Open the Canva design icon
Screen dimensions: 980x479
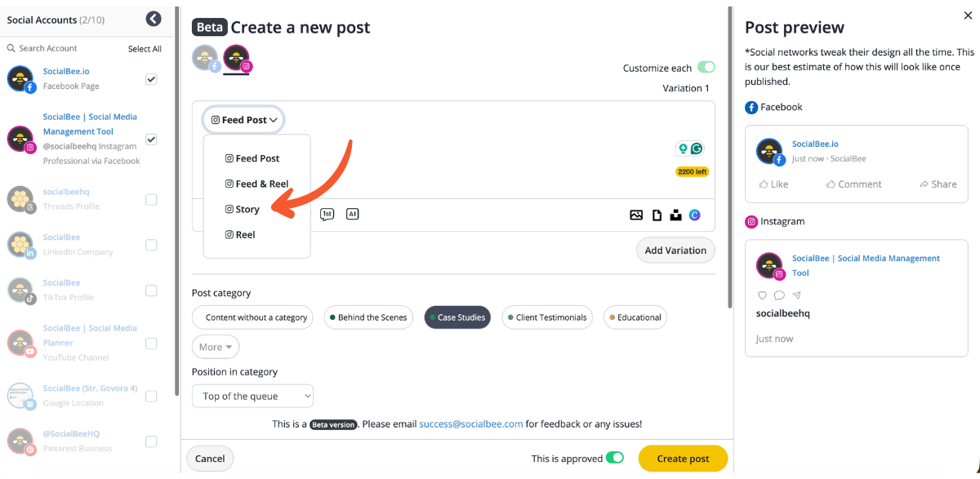click(695, 215)
